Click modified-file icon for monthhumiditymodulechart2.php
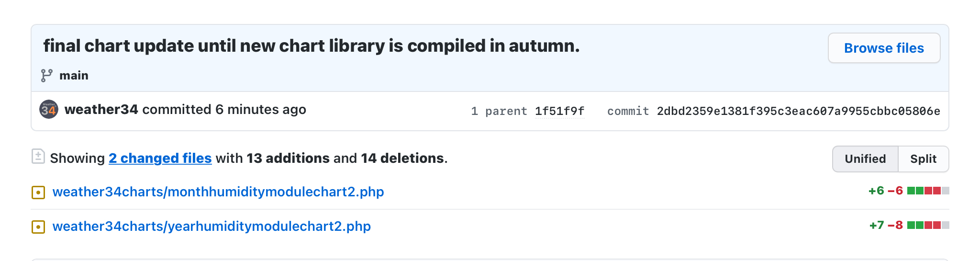 pos(38,193)
